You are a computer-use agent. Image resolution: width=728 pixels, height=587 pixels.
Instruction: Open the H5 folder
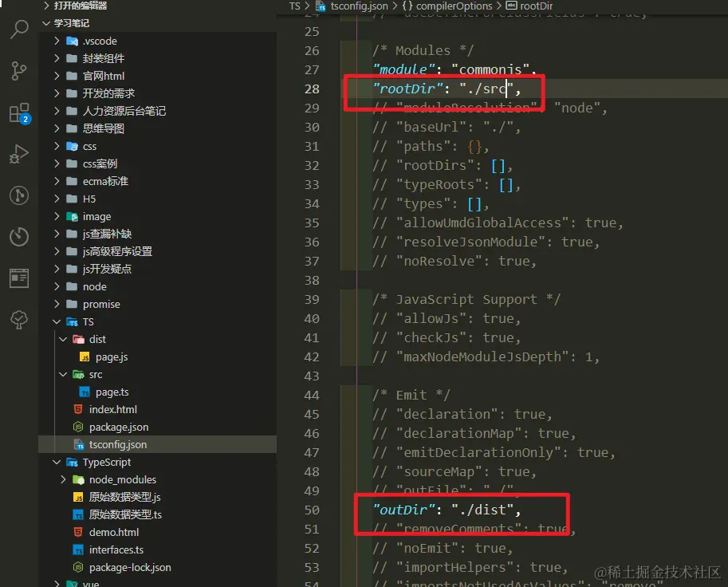pos(89,199)
